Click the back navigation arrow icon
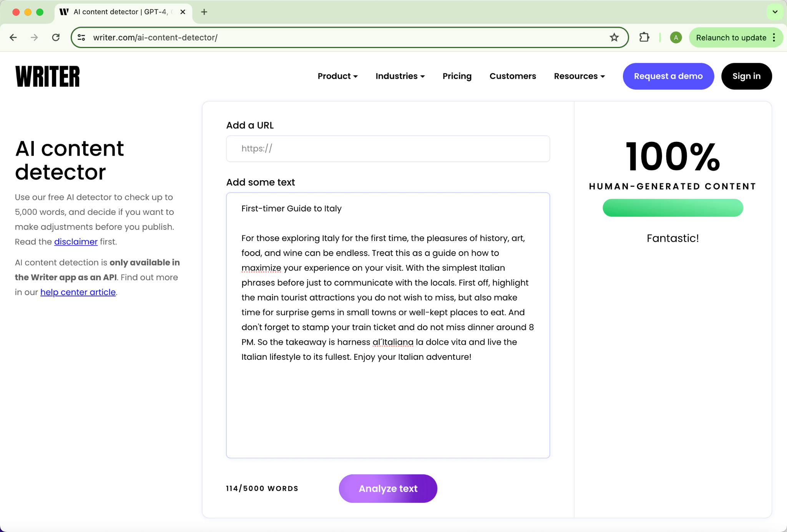 (13, 37)
